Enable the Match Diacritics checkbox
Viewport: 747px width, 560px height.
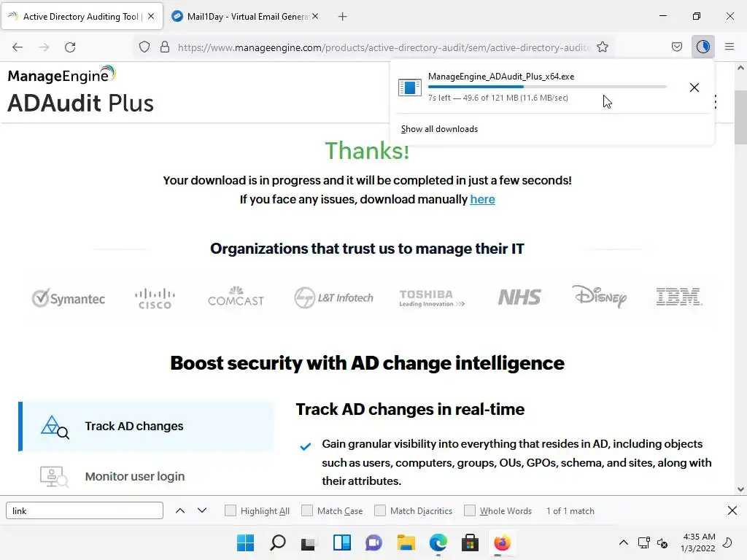[380, 511]
